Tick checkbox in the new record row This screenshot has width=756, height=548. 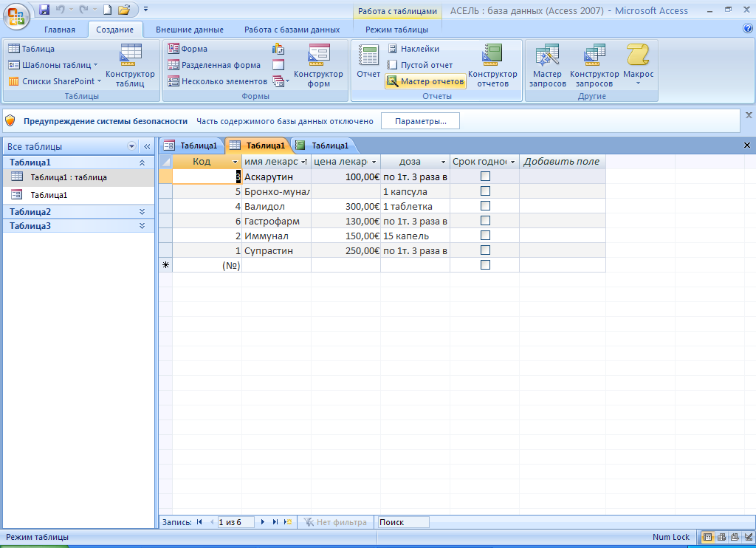coord(485,265)
